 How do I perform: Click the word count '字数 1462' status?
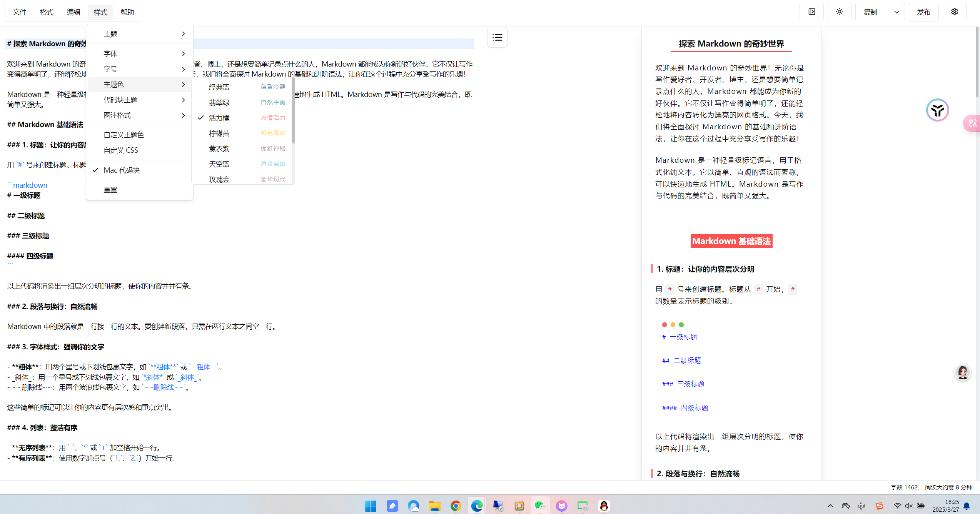click(904, 487)
